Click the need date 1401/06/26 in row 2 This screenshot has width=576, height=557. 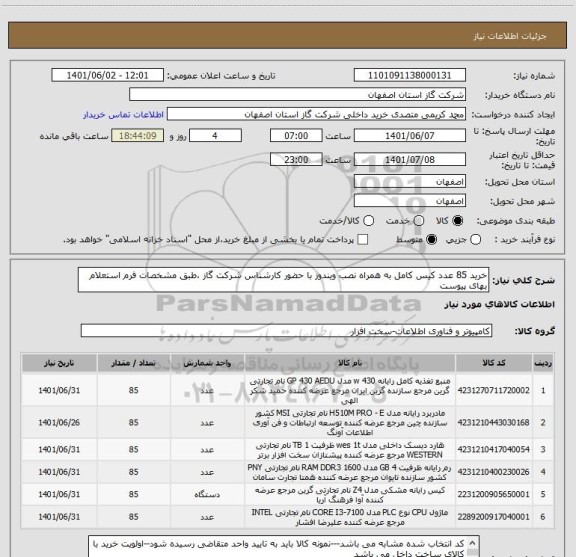click(x=59, y=423)
